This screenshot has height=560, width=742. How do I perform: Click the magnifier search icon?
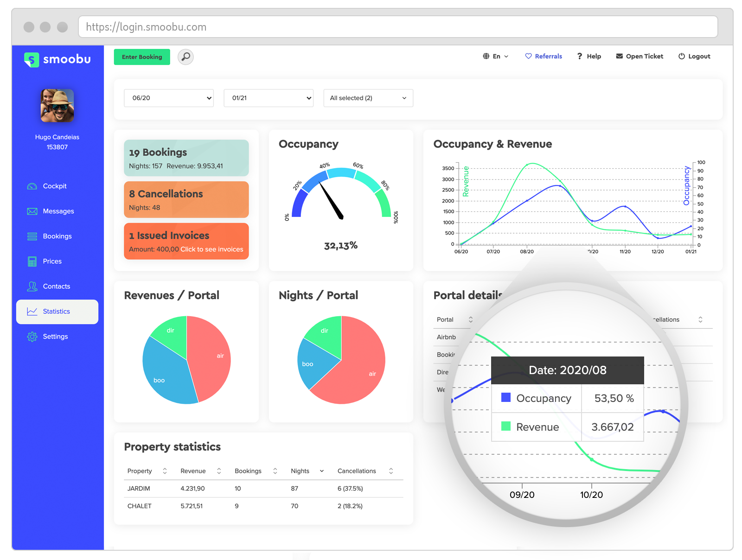pos(185,57)
